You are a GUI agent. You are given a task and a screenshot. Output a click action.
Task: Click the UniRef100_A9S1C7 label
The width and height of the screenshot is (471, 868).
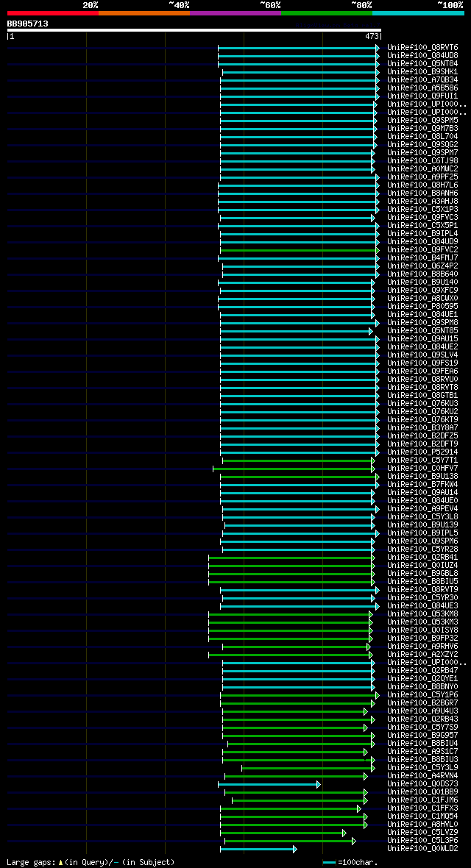422,752
